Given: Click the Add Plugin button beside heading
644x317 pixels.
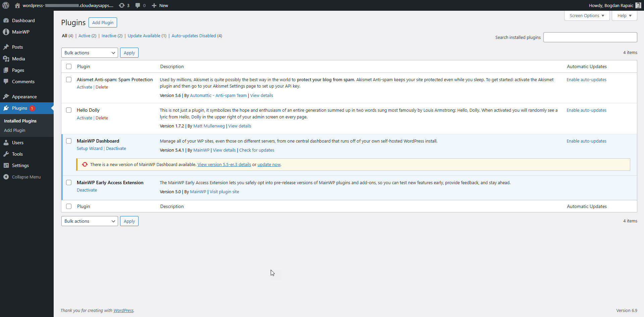Looking at the screenshot, I should point(103,22).
